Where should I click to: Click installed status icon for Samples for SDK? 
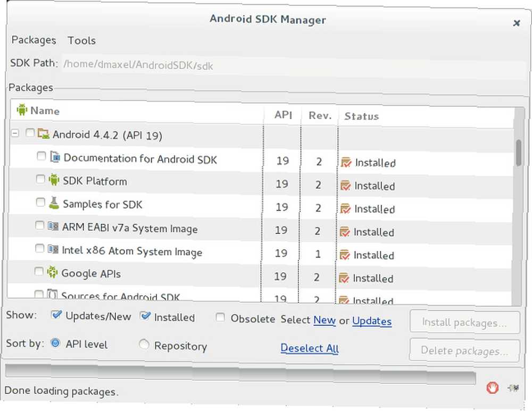[345, 208]
